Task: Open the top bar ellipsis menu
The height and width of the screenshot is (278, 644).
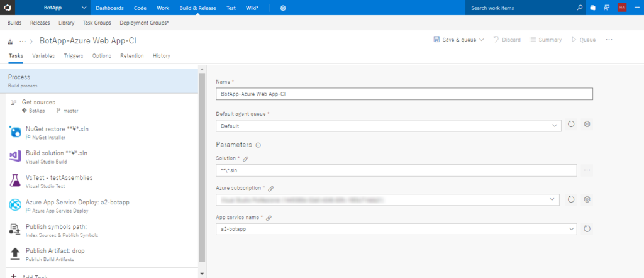Action: click(x=636, y=8)
